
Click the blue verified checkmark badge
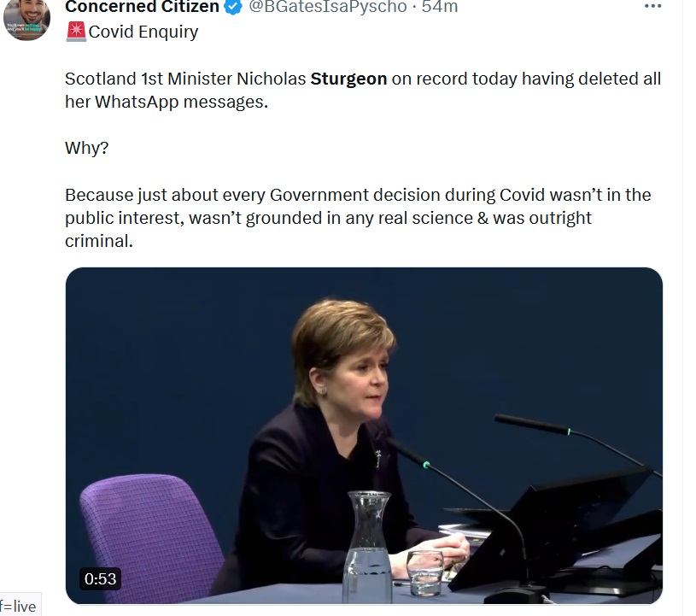click(233, 7)
